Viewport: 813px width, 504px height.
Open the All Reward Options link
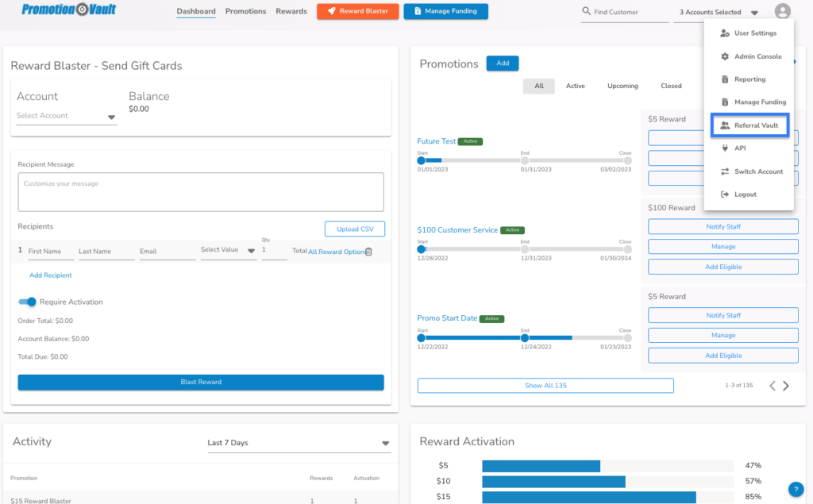[336, 252]
